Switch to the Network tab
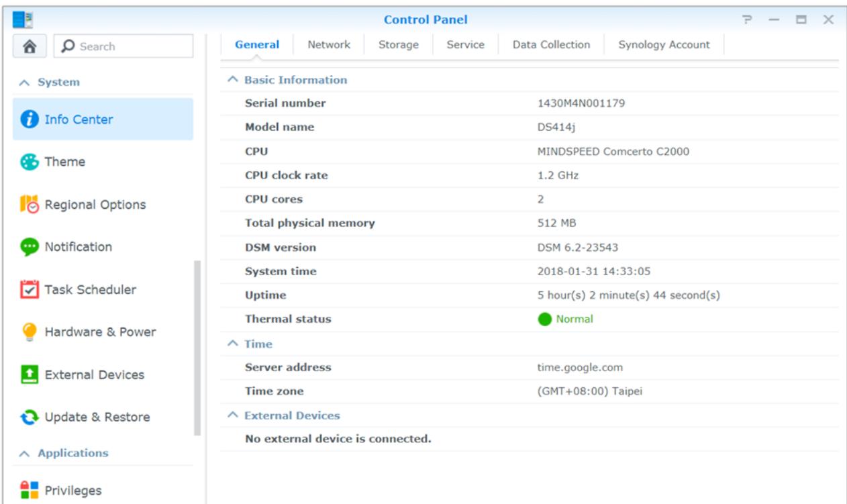 coord(329,45)
